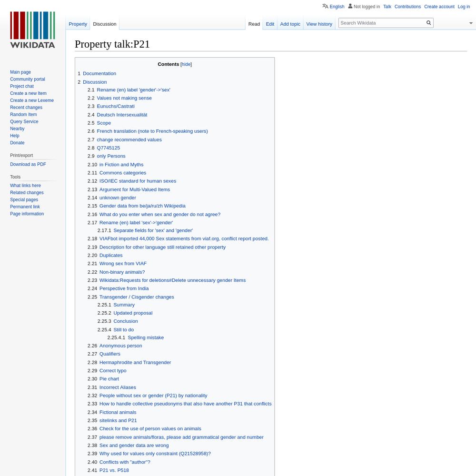Open Community portal

(27, 79)
